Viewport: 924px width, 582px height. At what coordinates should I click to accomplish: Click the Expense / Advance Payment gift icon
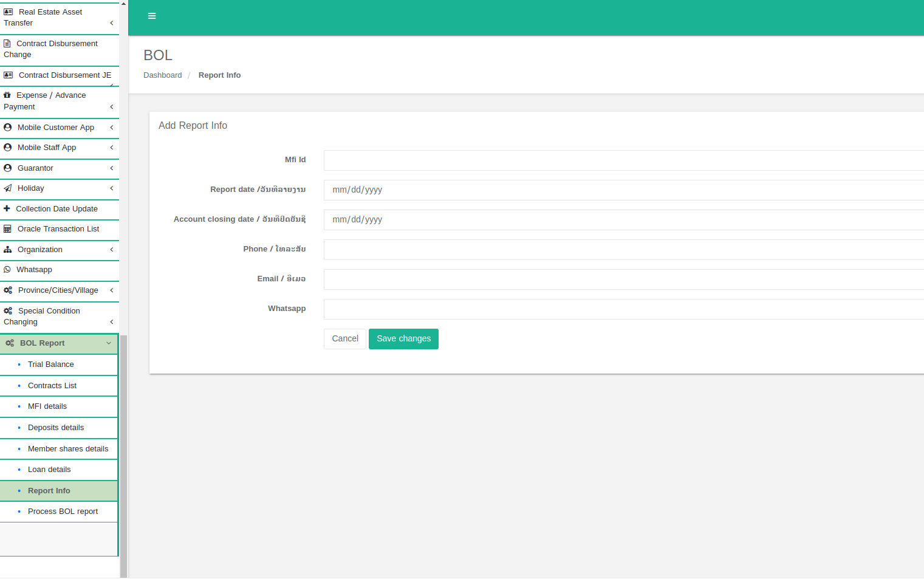(7, 95)
